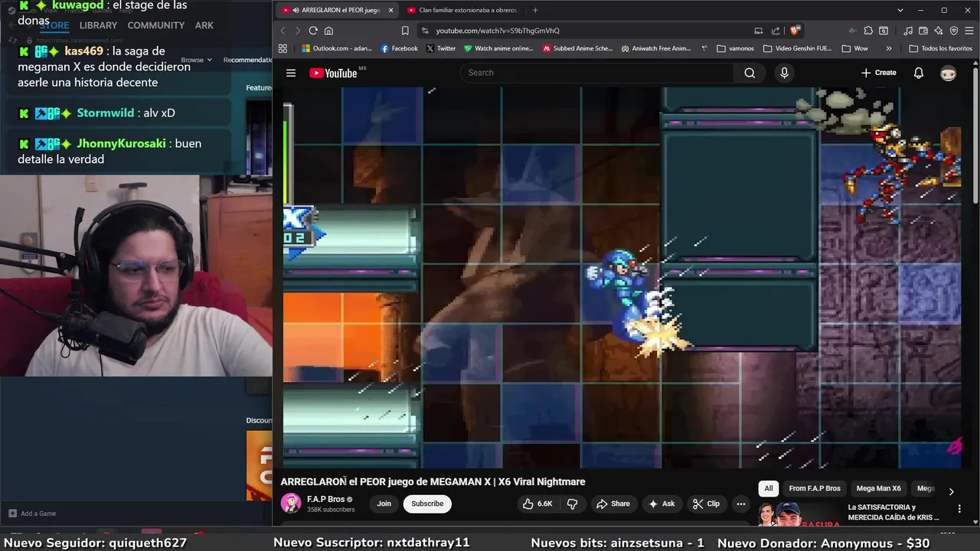Start voice search with the microphone
Viewport: 980px width, 551px height.
784,73
